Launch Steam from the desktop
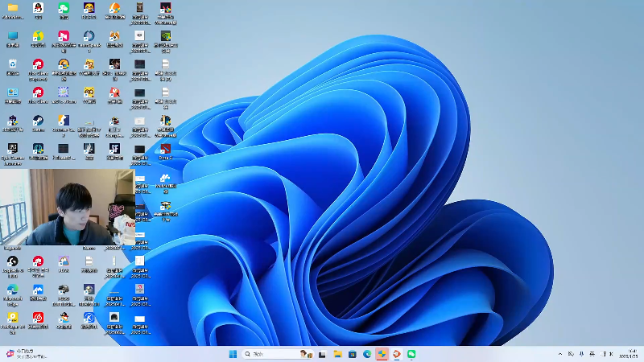Image resolution: width=644 pixels, height=362 pixels. [x=38, y=121]
